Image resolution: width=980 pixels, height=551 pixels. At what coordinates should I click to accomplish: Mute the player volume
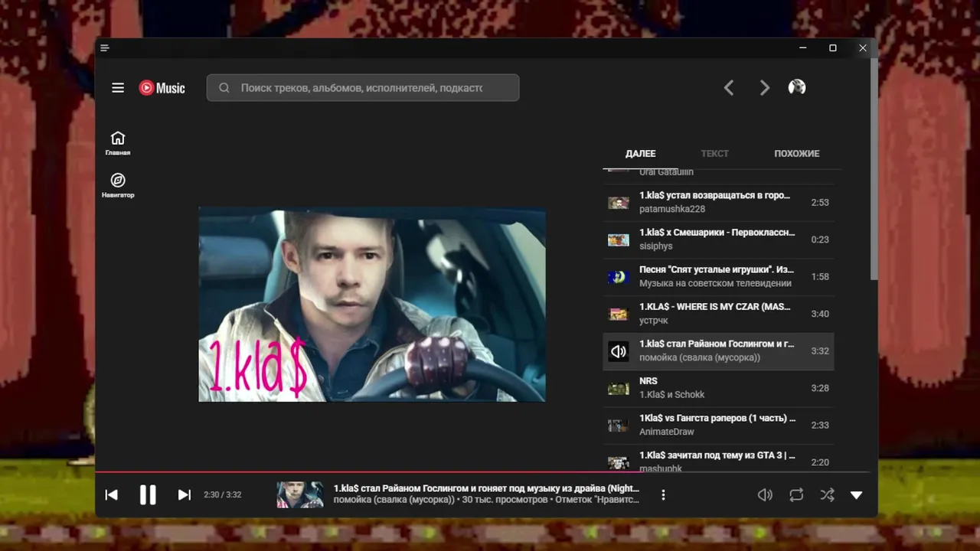click(765, 495)
